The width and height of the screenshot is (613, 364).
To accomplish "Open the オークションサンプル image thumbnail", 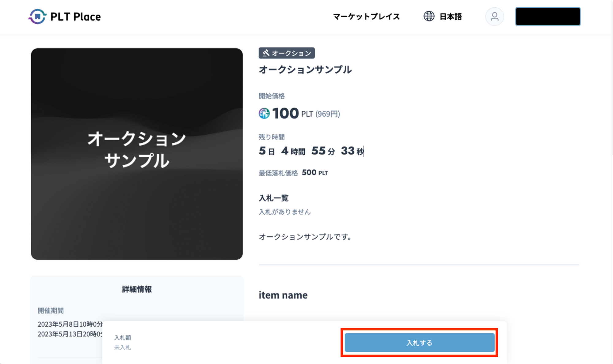I will [x=137, y=154].
